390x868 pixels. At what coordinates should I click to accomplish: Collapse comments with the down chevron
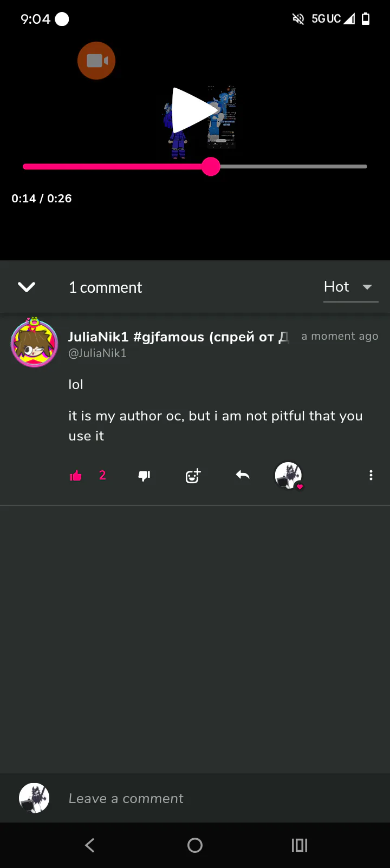27,287
